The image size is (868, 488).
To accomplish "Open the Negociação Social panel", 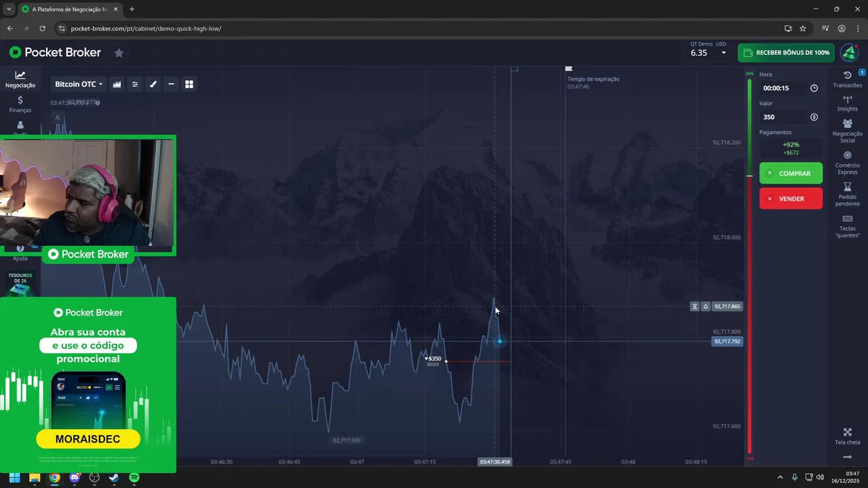I will coord(848,131).
